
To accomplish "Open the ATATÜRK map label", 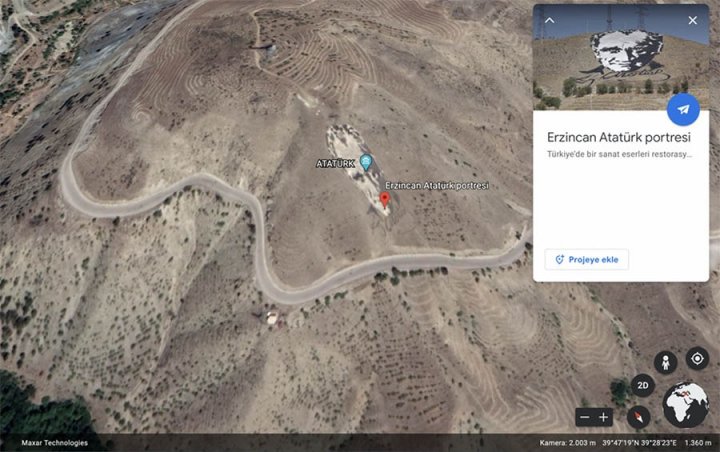I will [335, 164].
